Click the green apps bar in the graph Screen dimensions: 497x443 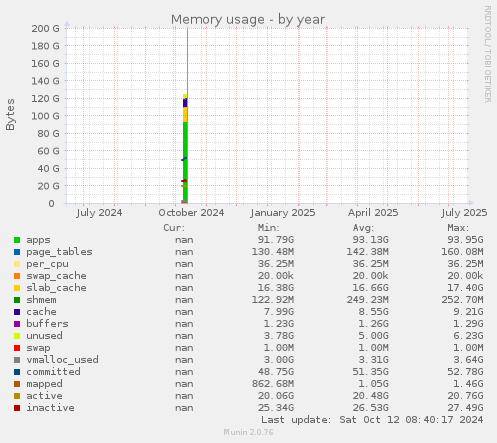[x=185, y=160]
